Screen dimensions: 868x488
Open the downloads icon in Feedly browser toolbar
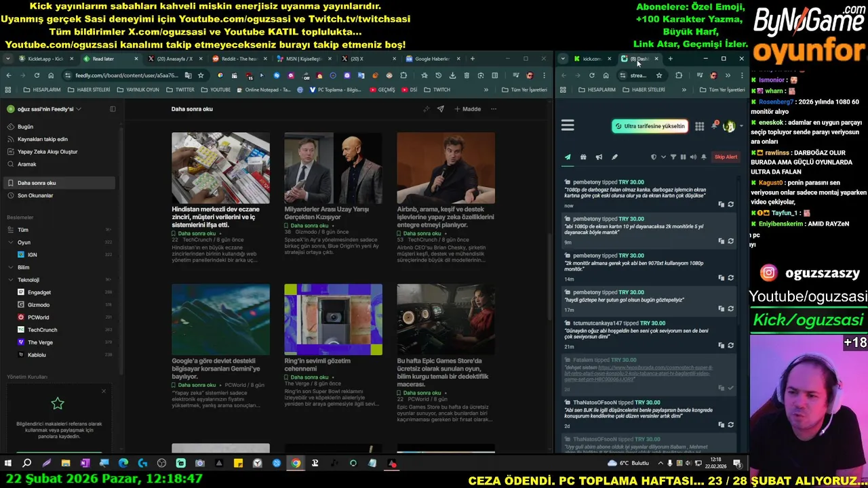click(452, 75)
